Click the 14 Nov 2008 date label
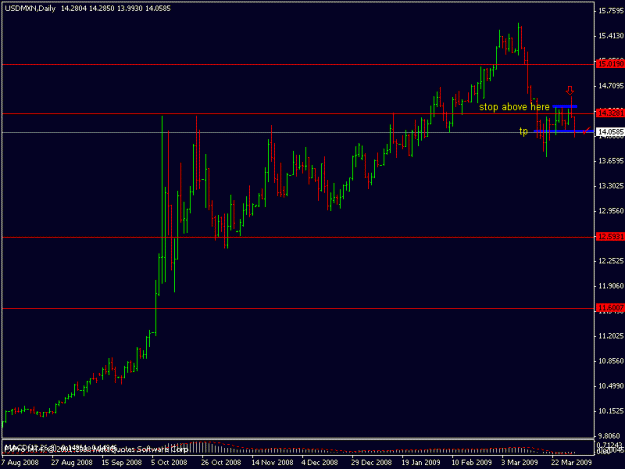Screen dimensions: 625x469 coord(272,462)
